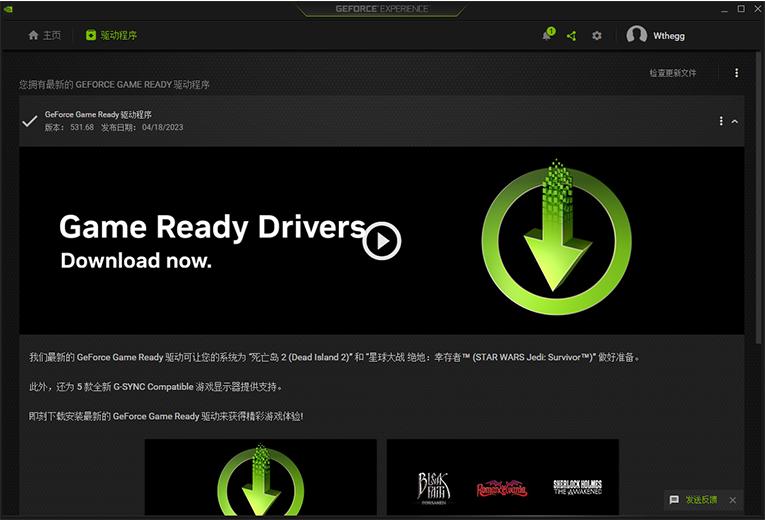Image resolution: width=765 pixels, height=520 pixels.
Task: Open the settings gear icon
Action: [597, 36]
